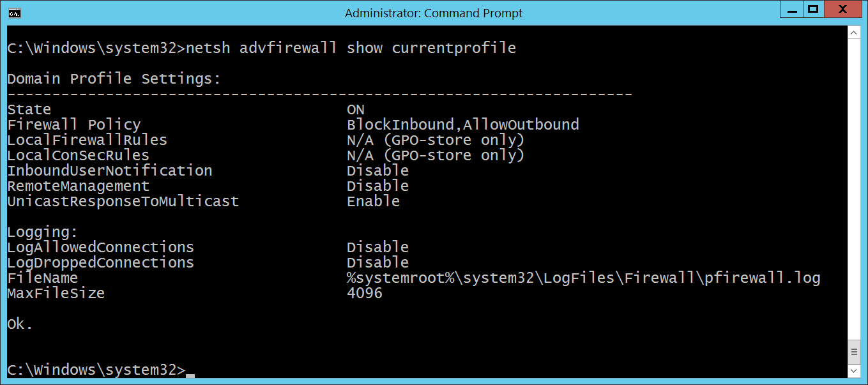The image size is (868, 385).
Task: Click the InboundUserNotification setting label
Action: 109,170
